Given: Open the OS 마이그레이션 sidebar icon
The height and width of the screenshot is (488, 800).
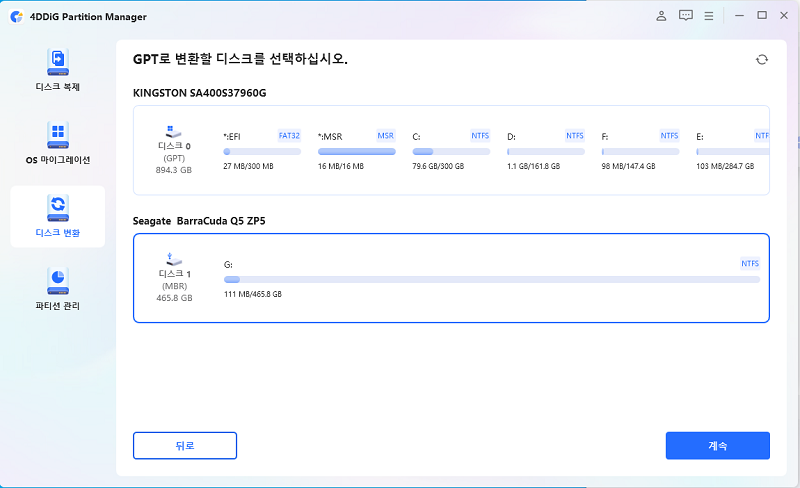Looking at the screenshot, I should [58, 135].
